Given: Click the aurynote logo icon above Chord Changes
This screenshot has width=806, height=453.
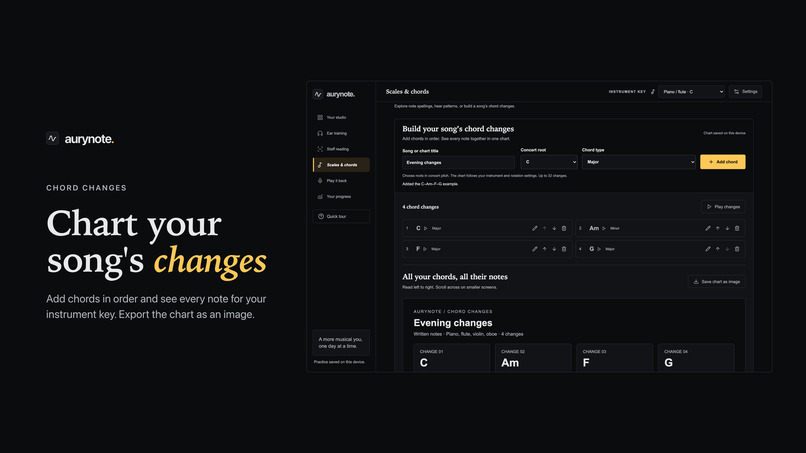Looking at the screenshot, I should click(52, 138).
